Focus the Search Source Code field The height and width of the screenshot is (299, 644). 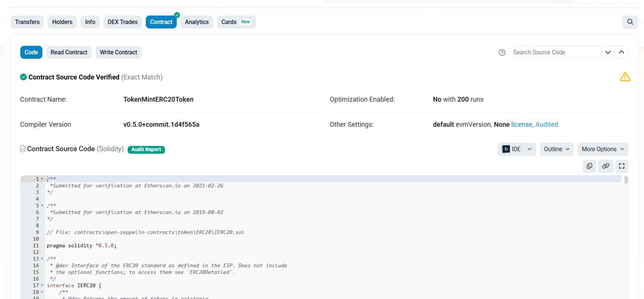pyautogui.click(x=555, y=52)
